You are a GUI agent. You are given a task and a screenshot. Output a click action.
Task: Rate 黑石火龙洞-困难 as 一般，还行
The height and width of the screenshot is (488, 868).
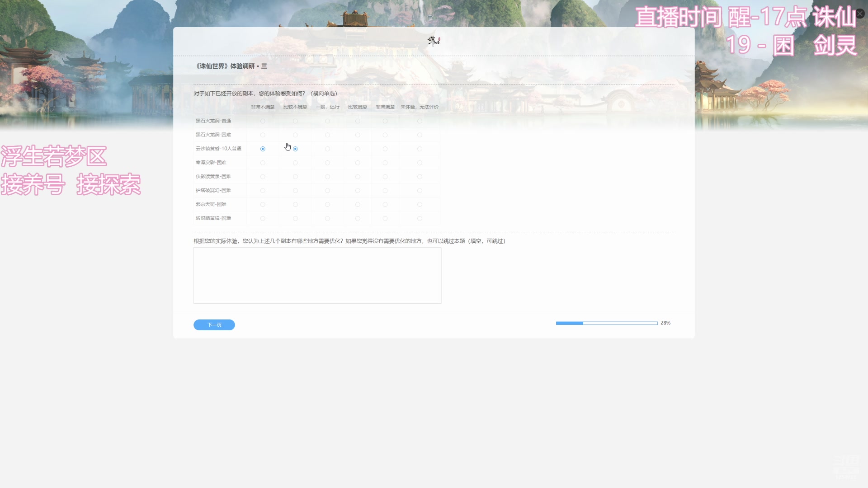pos(327,135)
